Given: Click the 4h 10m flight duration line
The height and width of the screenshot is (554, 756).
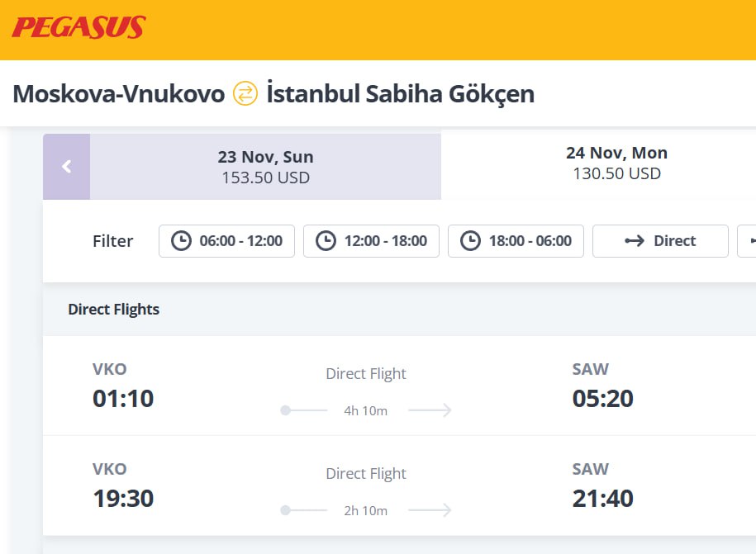Looking at the screenshot, I should (366, 410).
